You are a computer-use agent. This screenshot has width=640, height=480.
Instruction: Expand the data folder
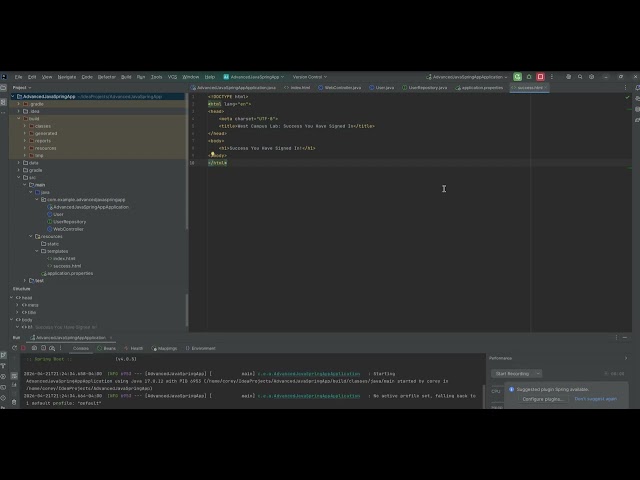coord(18,163)
